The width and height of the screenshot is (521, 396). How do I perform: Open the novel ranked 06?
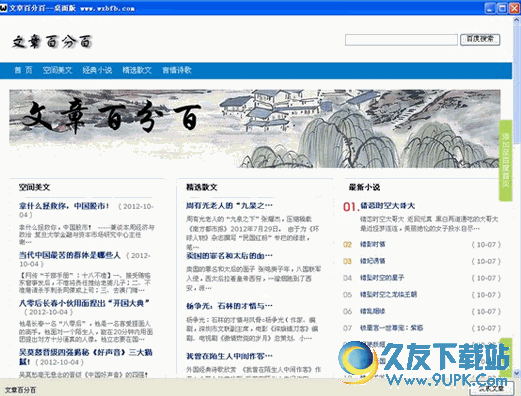(372, 311)
